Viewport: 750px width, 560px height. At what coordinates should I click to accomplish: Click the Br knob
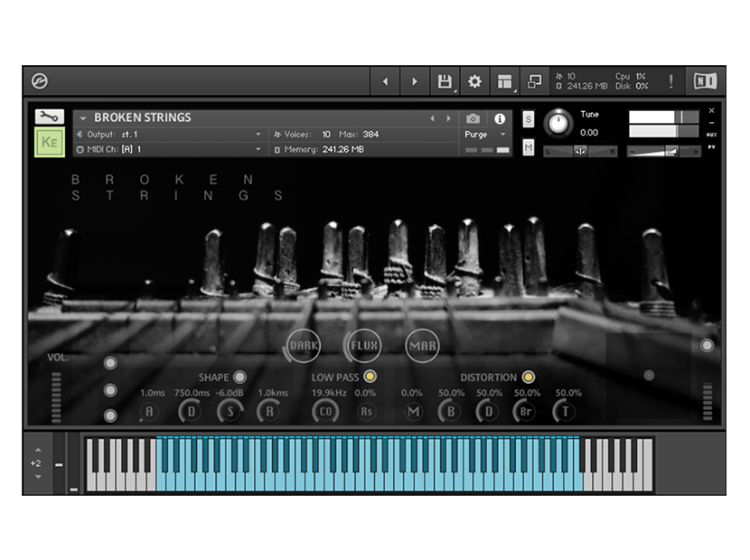[x=526, y=412]
